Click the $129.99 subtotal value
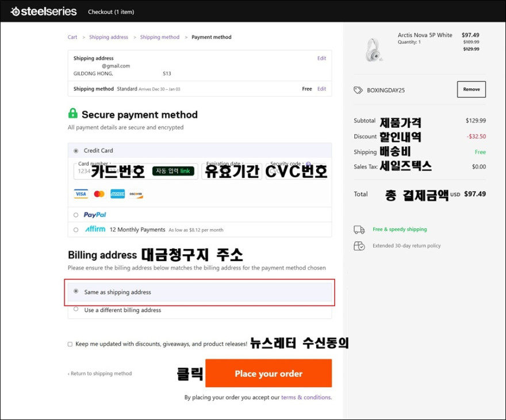The width and height of the screenshot is (506, 420). [x=476, y=120]
